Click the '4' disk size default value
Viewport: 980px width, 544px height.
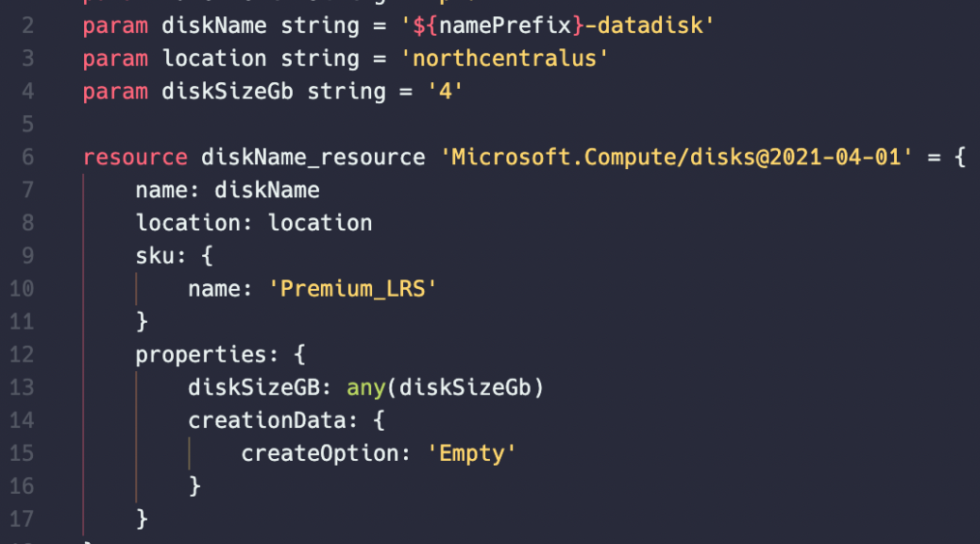point(445,92)
